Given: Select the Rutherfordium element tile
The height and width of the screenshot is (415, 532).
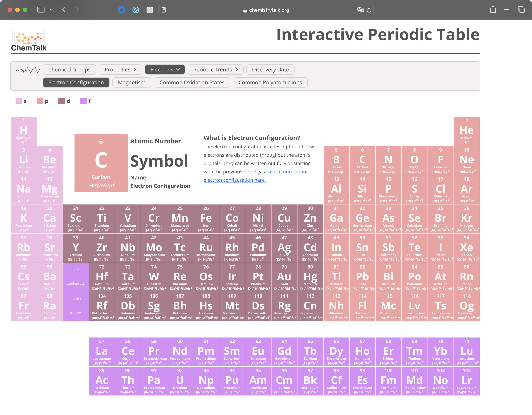Looking at the screenshot, I should coord(102,306).
